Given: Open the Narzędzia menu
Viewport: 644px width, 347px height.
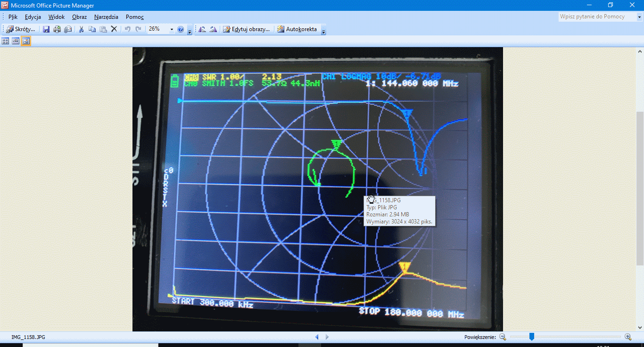Looking at the screenshot, I should point(106,17).
